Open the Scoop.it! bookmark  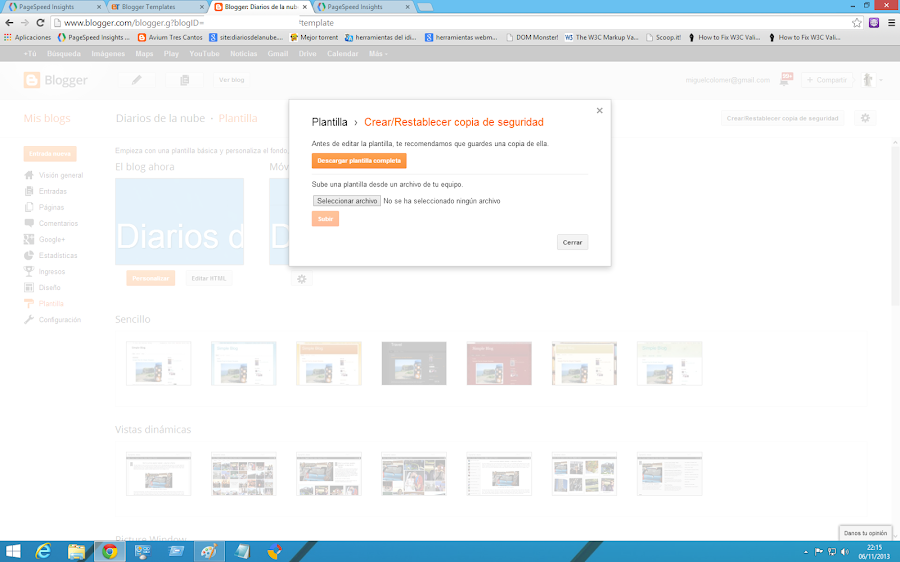(664, 37)
